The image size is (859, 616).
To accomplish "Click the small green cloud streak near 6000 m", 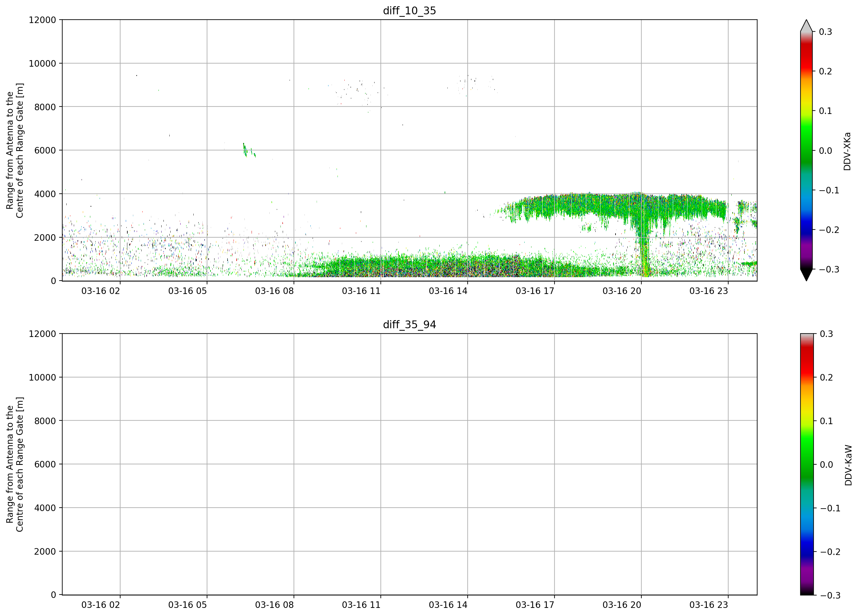I will pos(248,150).
